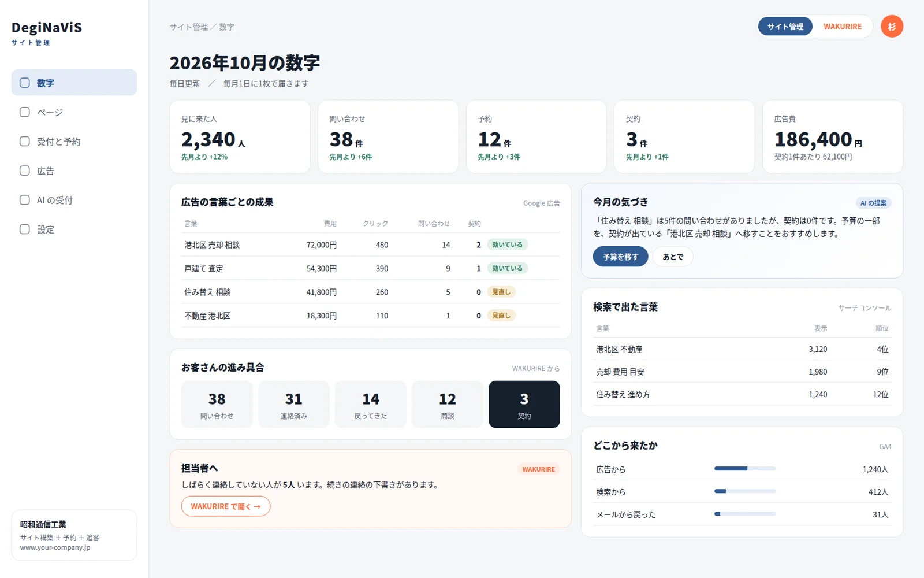Screen dimensions: 924x578
Task: Open the ページ menu label
Action: [50, 112]
